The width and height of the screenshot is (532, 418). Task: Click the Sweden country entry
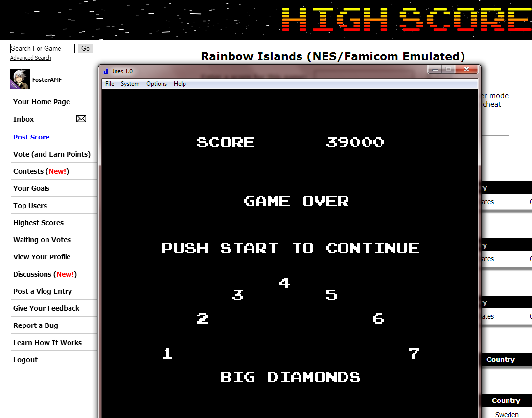point(507,414)
